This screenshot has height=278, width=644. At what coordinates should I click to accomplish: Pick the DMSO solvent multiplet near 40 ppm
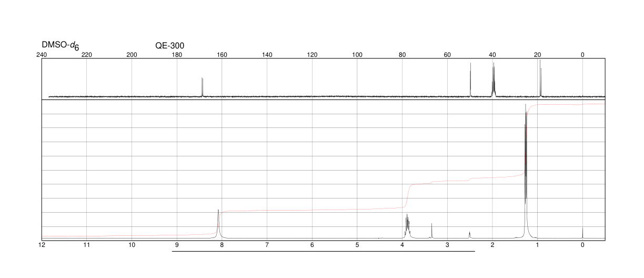tap(494, 80)
